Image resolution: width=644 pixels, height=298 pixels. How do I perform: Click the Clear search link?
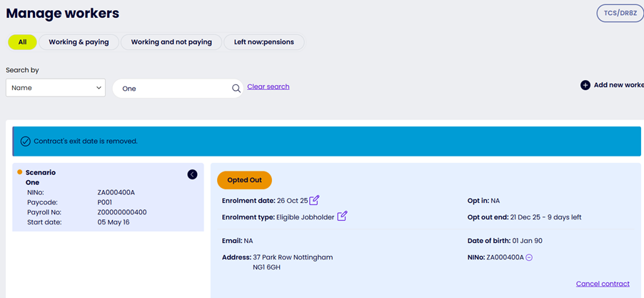point(268,86)
